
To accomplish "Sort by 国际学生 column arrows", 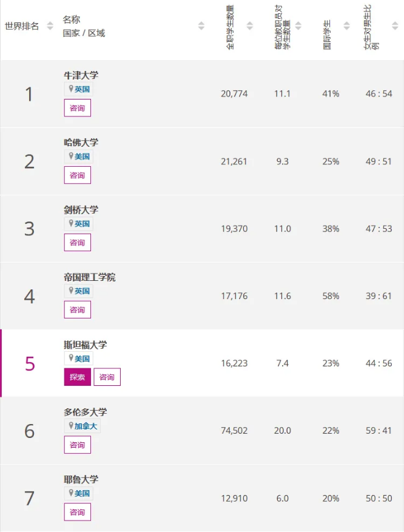I will tap(346, 26).
